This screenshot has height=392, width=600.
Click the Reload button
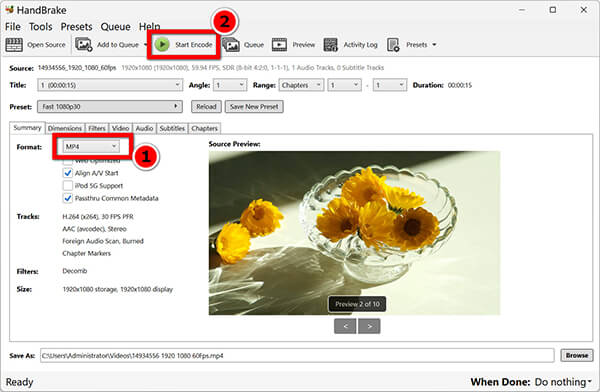[206, 106]
